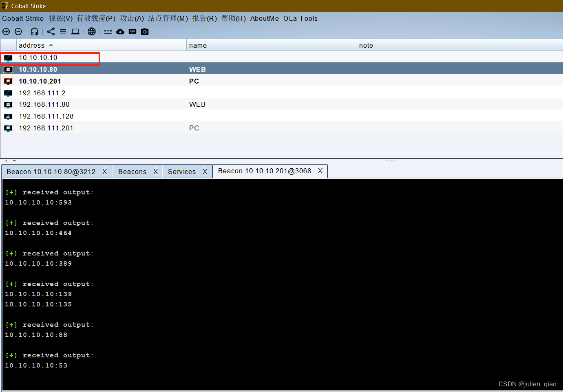The height and width of the screenshot is (392, 563).
Task: Switch to session table view icon
Action: point(63,31)
